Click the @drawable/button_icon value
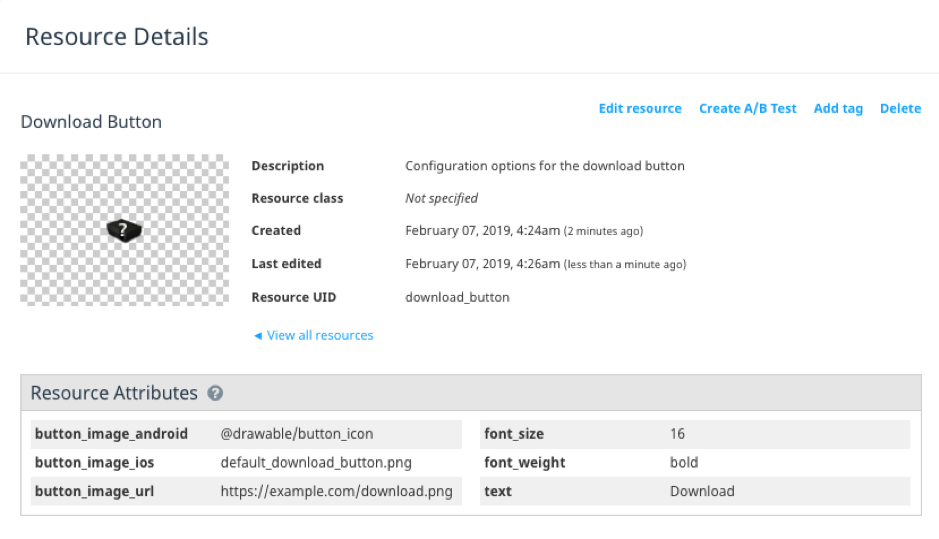 296,434
